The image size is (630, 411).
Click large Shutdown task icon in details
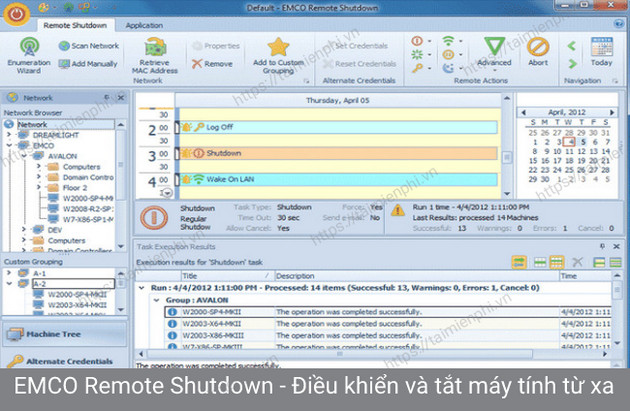pyautogui.click(x=154, y=218)
